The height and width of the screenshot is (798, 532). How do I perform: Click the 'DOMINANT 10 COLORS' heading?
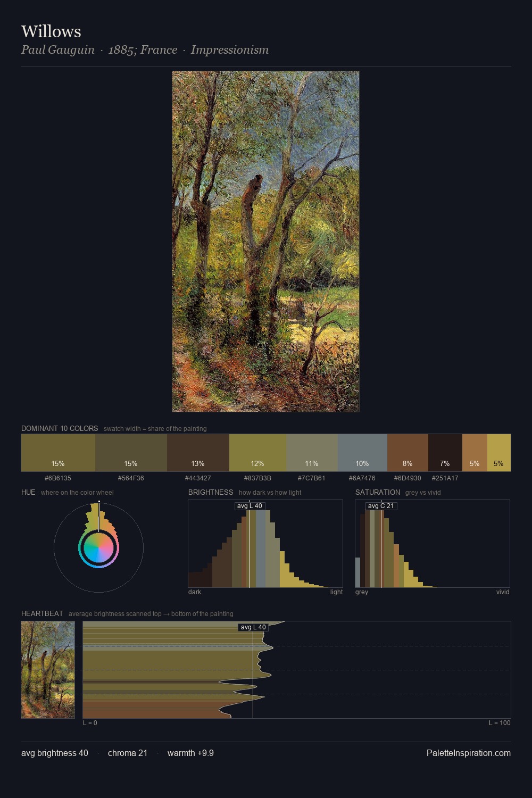(60, 428)
